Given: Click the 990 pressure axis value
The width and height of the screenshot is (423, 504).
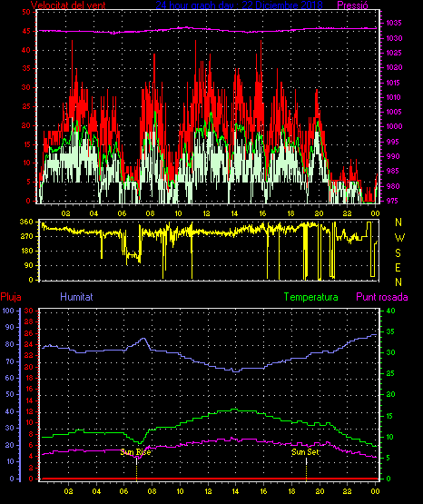Looking at the screenshot, I should pyautogui.click(x=393, y=156).
